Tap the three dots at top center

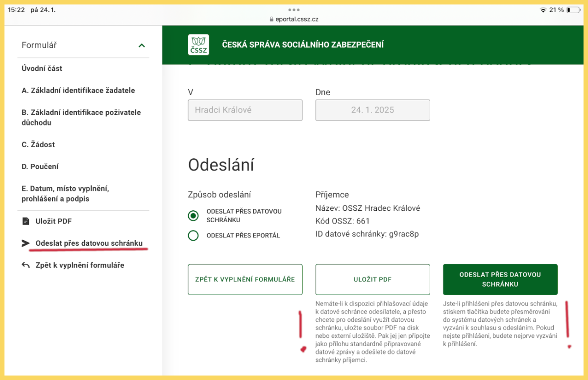coord(294,10)
